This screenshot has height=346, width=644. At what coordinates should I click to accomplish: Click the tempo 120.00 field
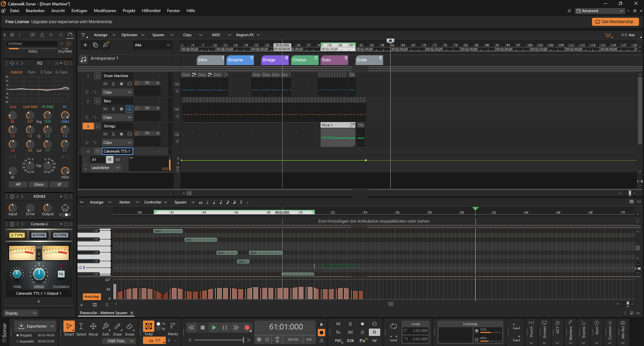tap(293, 340)
